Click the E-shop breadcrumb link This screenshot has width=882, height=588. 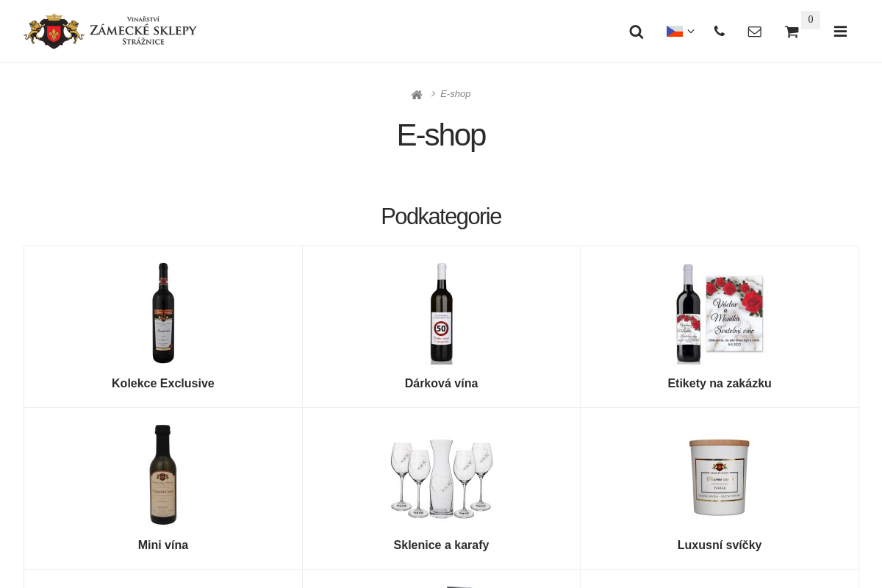tap(456, 94)
